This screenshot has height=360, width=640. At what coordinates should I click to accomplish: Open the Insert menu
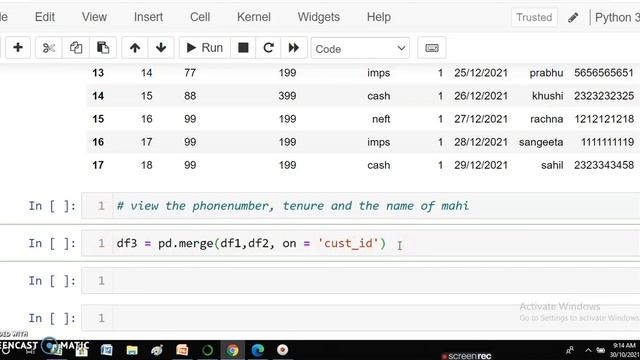(148, 17)
